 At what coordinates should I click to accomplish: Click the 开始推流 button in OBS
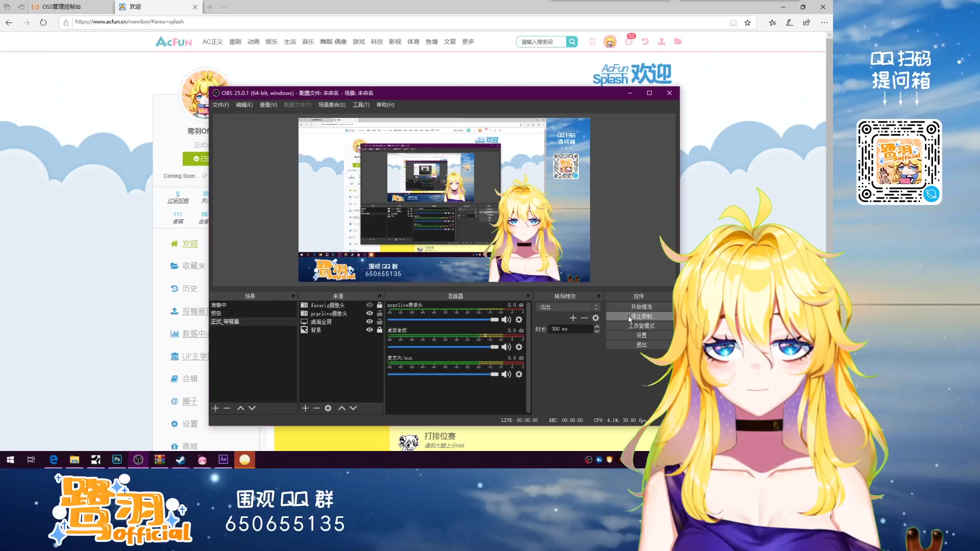pyautogui.click(x=641, y=307)
